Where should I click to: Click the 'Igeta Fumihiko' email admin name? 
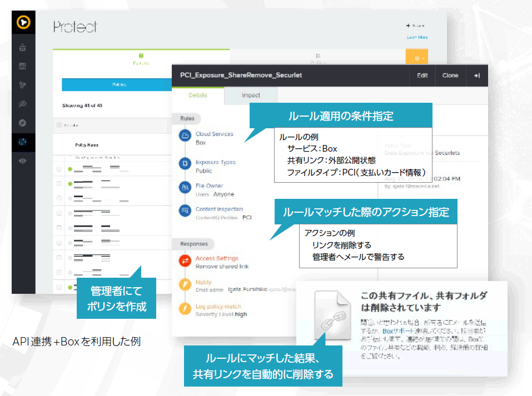pyautogui.click(x=247, y=289)
